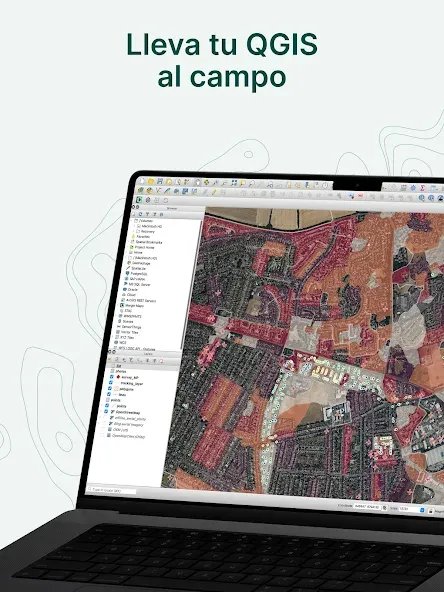Click the Zoom Full extent icon
Screen dimensions: 444x592
click(233, 183)
